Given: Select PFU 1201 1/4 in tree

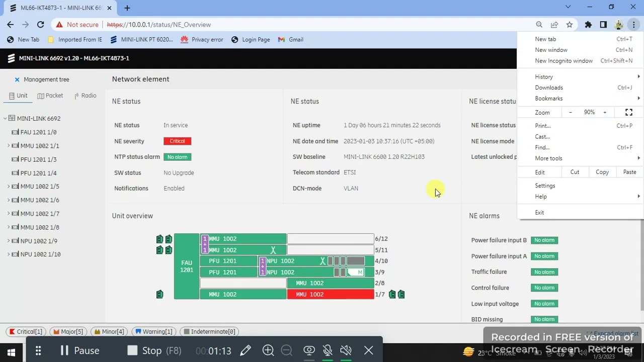Looking at the screenshot, I should point(38,173).
